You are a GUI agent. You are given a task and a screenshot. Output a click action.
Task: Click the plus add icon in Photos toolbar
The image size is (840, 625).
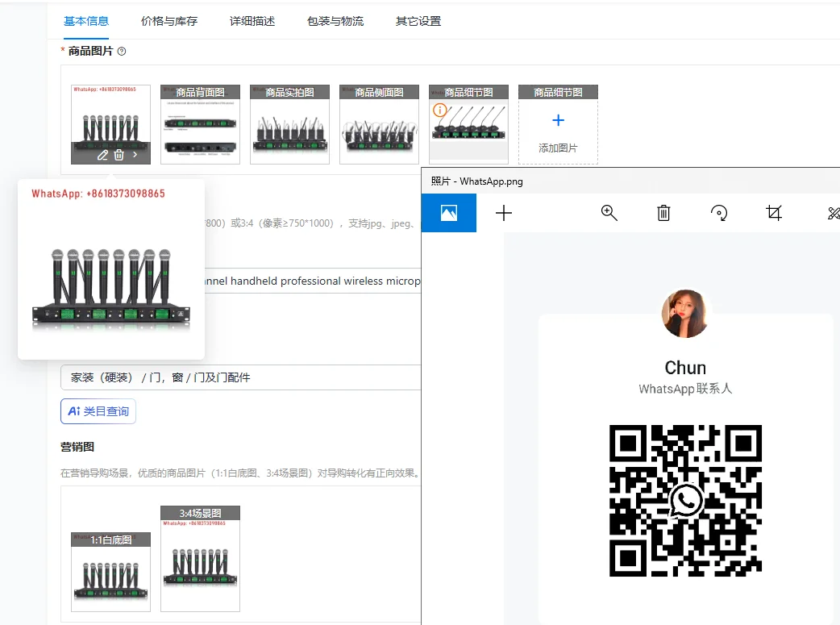504,213
